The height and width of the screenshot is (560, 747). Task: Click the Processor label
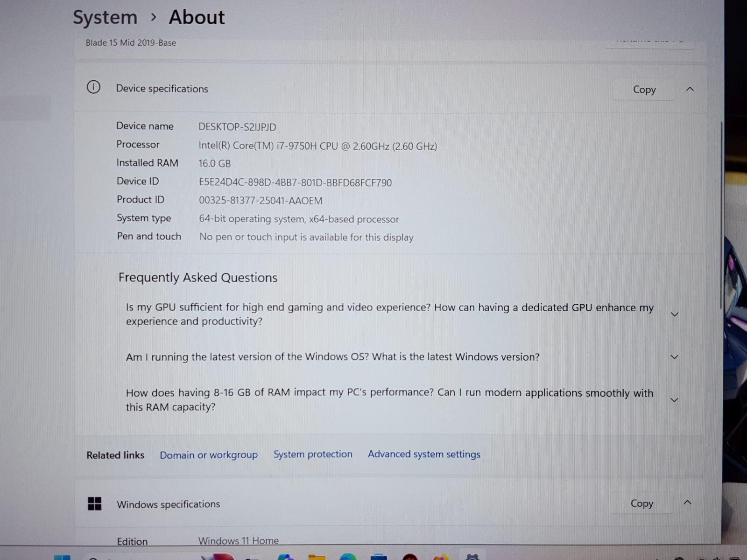coord(138,144)
